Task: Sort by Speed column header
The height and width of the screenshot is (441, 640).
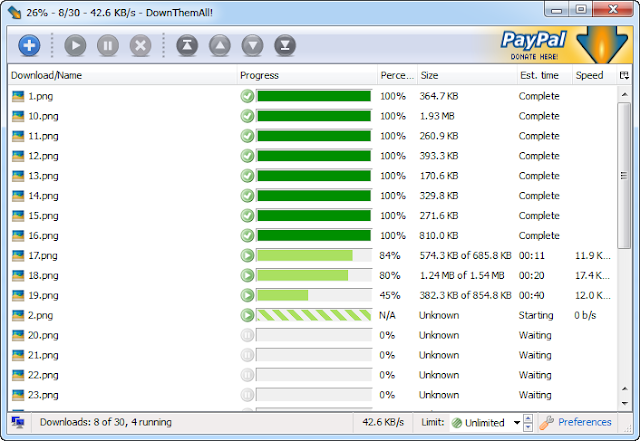Action: 594,75
